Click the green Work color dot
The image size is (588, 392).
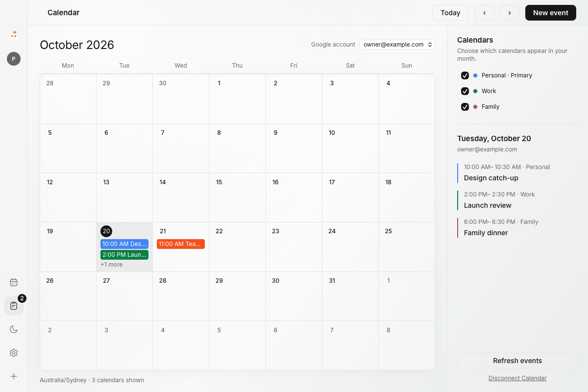(475, 91)
